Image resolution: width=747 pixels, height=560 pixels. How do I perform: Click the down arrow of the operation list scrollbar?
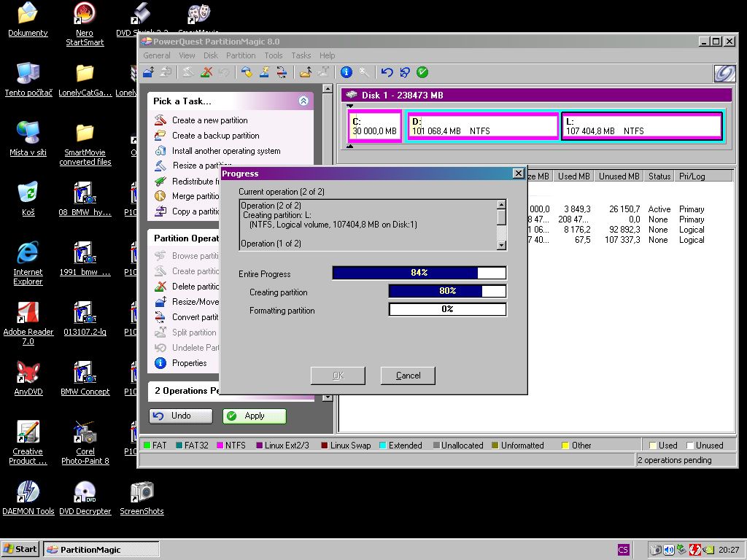pos(501,245)
